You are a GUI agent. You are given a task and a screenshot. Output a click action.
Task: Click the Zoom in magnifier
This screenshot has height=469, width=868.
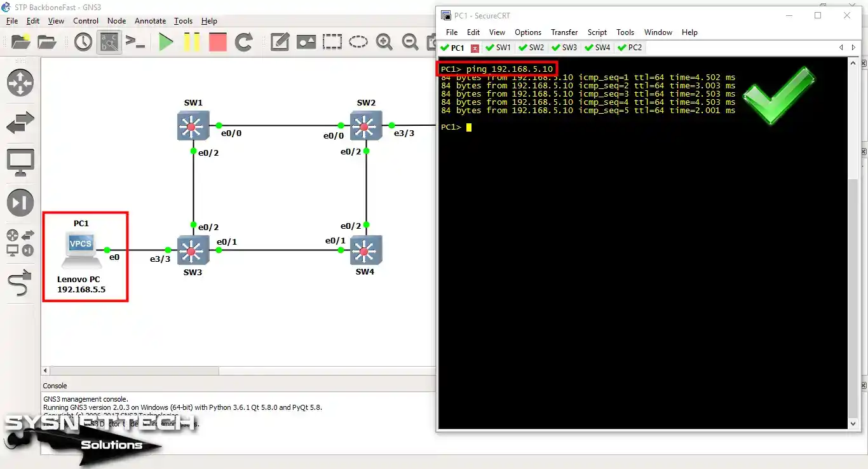point(384,43)
